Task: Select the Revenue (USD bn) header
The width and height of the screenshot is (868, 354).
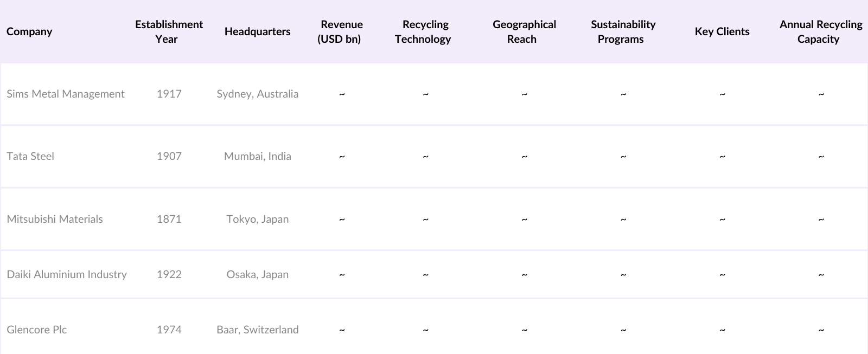Action: (x=341, y=31)
